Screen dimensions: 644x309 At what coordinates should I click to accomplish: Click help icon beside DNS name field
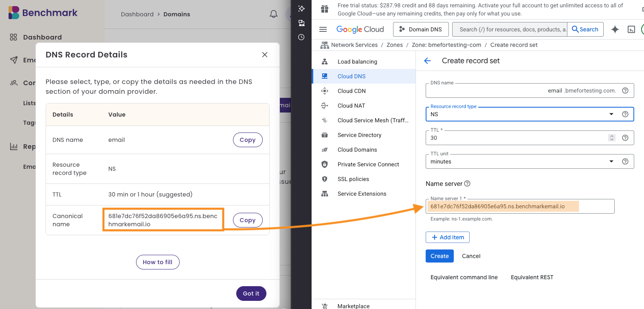point(625,90)
